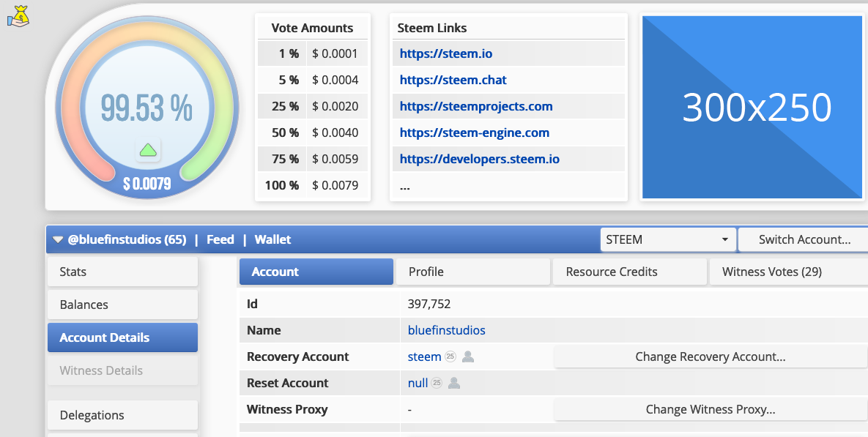Viewport: 868px width, 437px height.
Task: Click the Steem Links heading
Action: pyautogui.click(x=431, y=28)
